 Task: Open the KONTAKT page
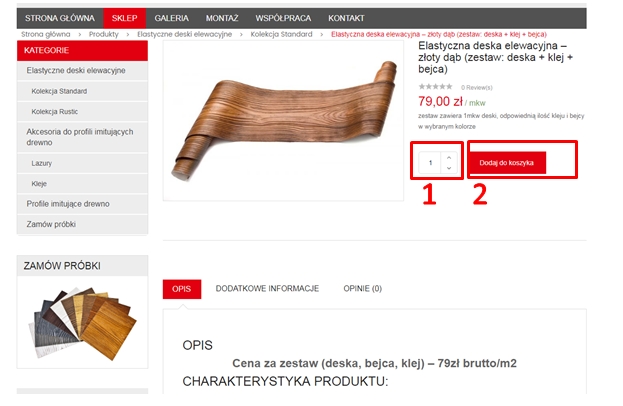point(346,18)
